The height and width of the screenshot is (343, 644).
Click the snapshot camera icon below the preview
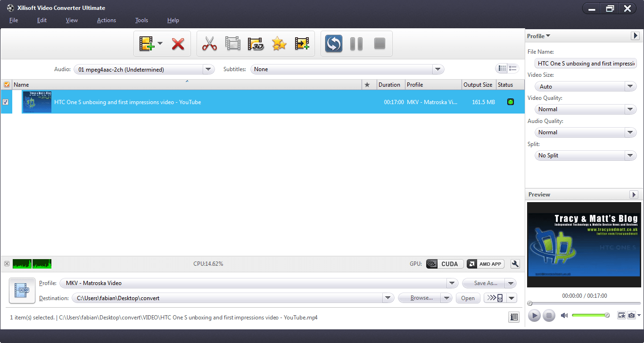(632, 315)
